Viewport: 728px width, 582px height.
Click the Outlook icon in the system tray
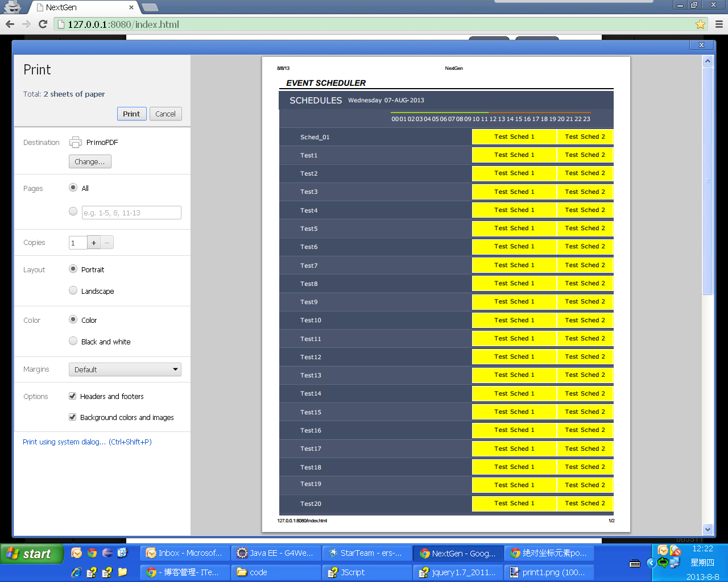663,550
